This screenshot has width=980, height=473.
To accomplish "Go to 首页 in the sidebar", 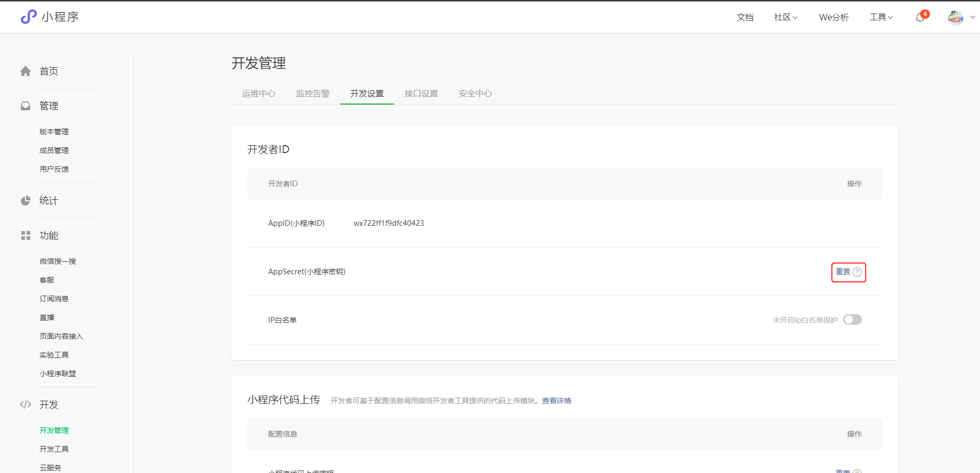I will tap(49, 71).
